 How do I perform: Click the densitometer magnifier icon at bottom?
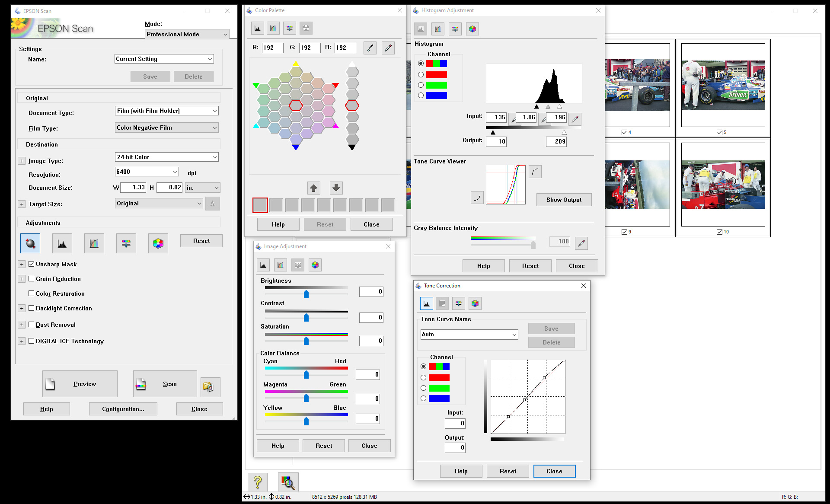pos(288,482)
